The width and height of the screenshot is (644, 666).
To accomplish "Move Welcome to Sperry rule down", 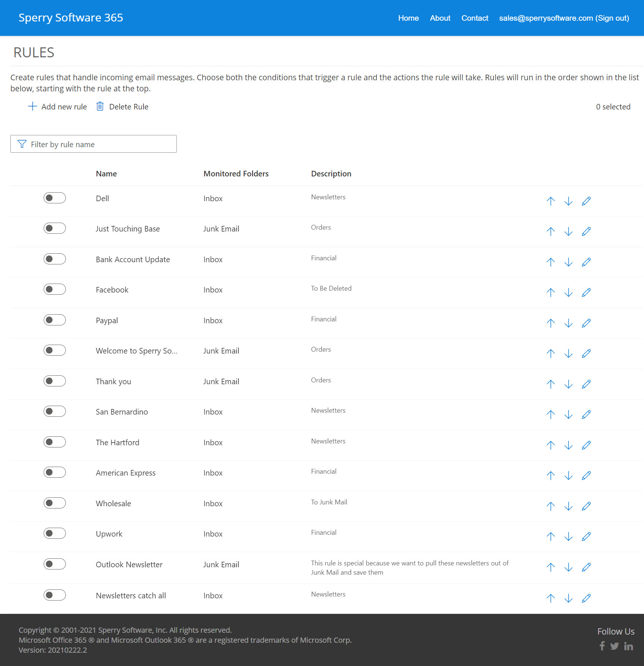I will pos(568,354).
